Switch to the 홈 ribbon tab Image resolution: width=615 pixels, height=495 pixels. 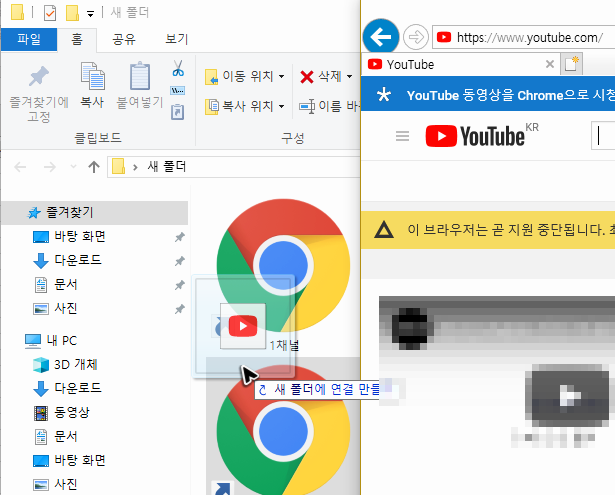pos(77,39)
